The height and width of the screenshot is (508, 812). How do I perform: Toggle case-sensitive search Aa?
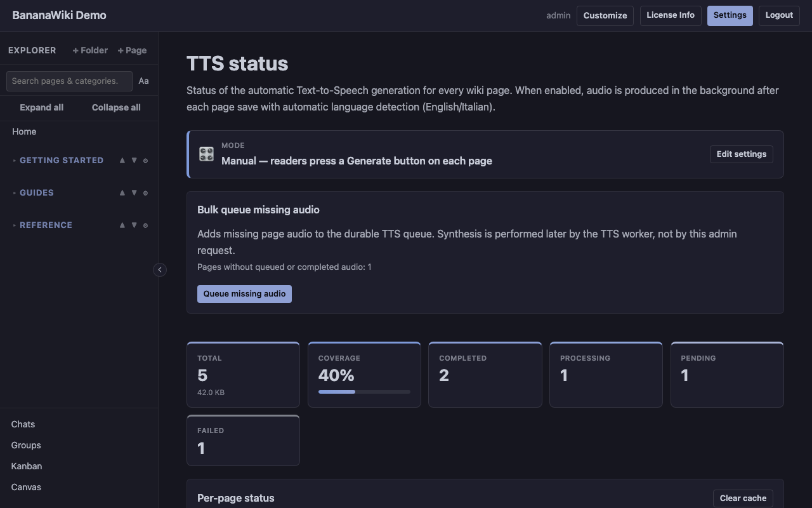[x=144, y=81]
